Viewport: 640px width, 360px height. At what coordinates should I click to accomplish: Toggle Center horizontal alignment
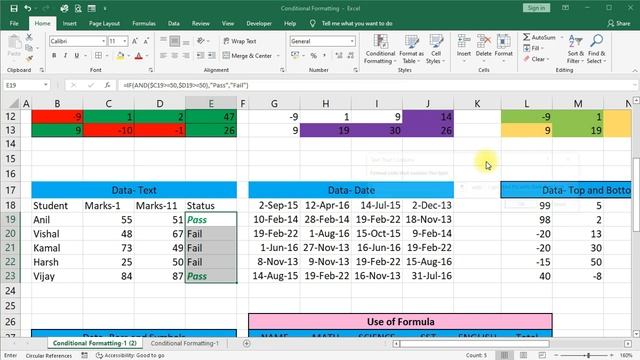(x=175, y=56)
